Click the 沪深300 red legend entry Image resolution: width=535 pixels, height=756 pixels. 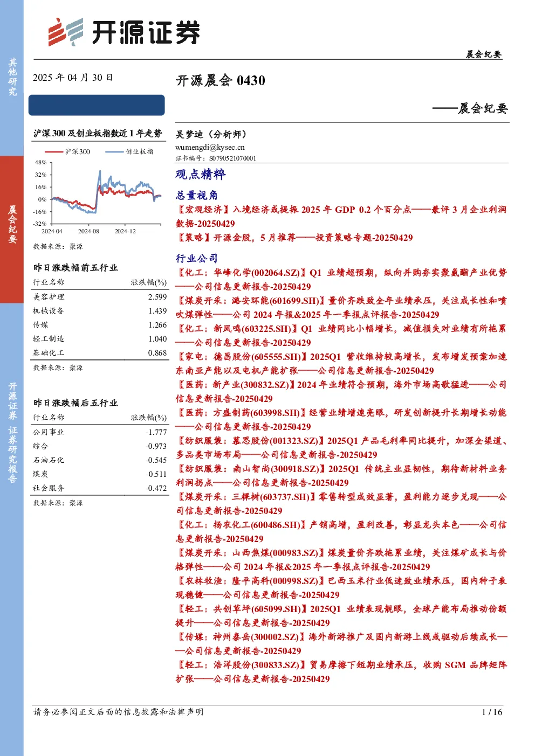[x=67, y=151]
